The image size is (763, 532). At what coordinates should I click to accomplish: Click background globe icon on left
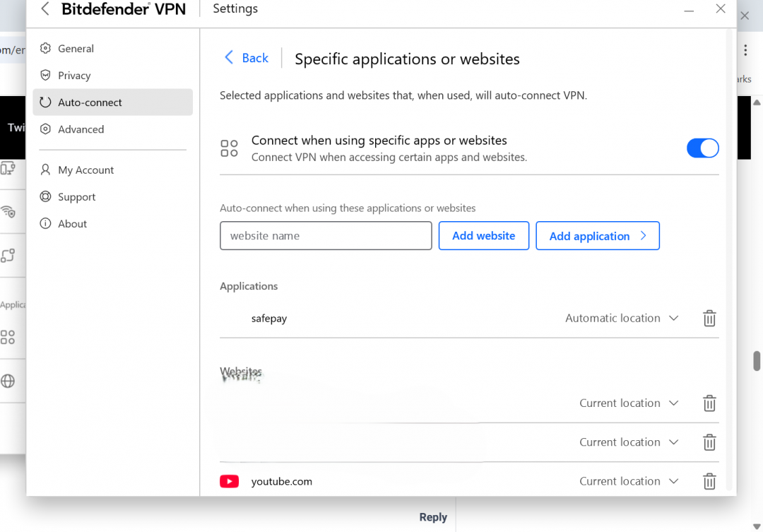8,381
